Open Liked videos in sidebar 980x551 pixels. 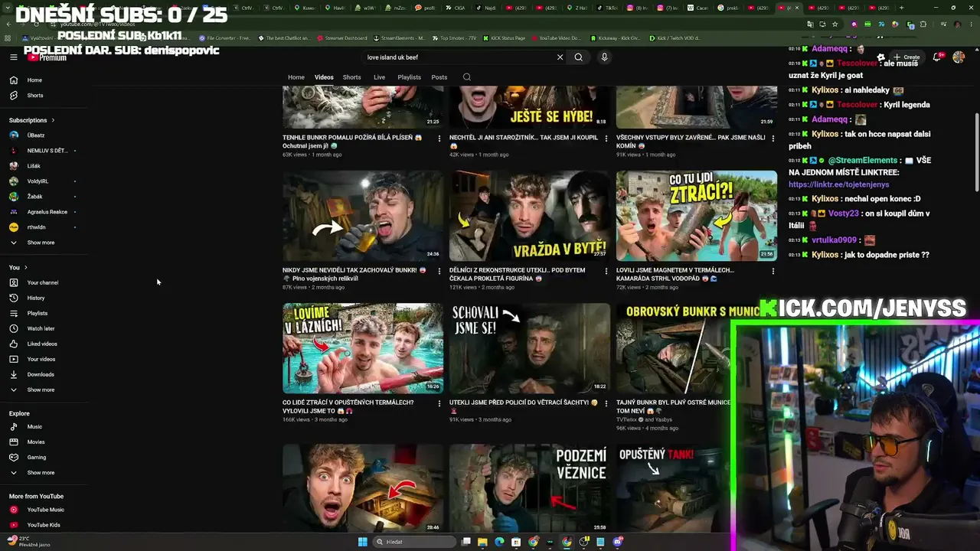click(42, 344)
